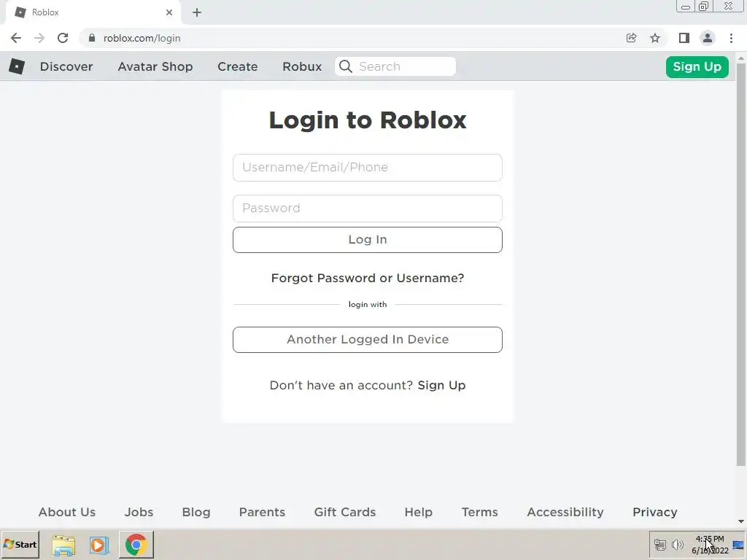Click the scrollbar up arrow
747x560 pixels.
[741, 58]
